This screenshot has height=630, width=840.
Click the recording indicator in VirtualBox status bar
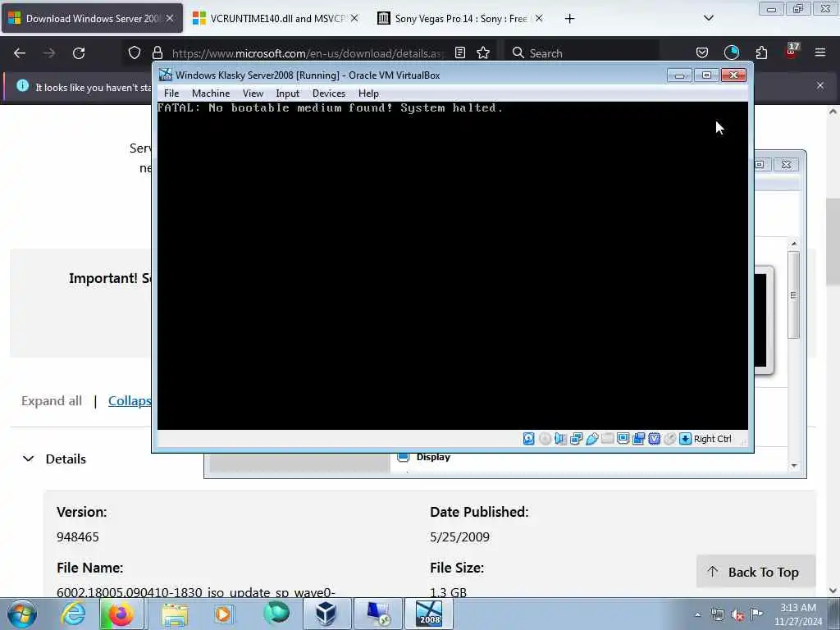pyautogui.click(x=638, y=439)
